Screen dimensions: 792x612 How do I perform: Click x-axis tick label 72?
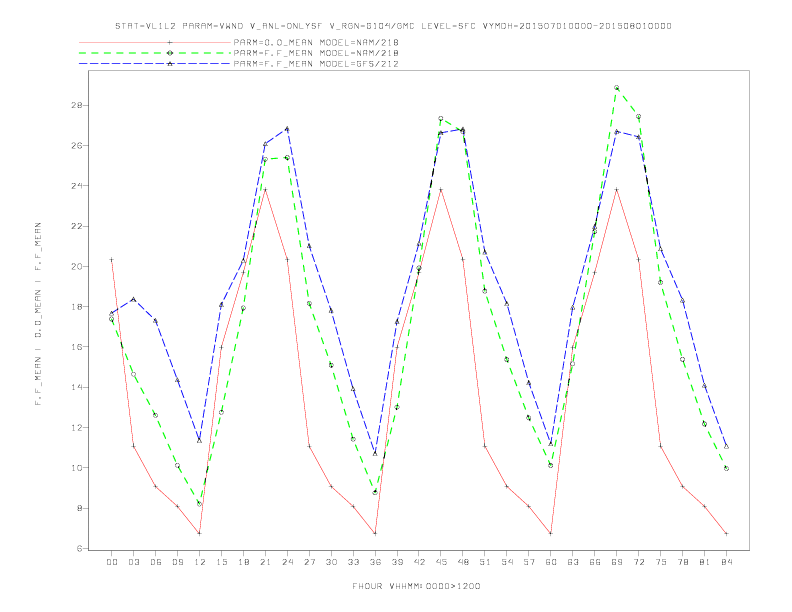tap(639, 562)
